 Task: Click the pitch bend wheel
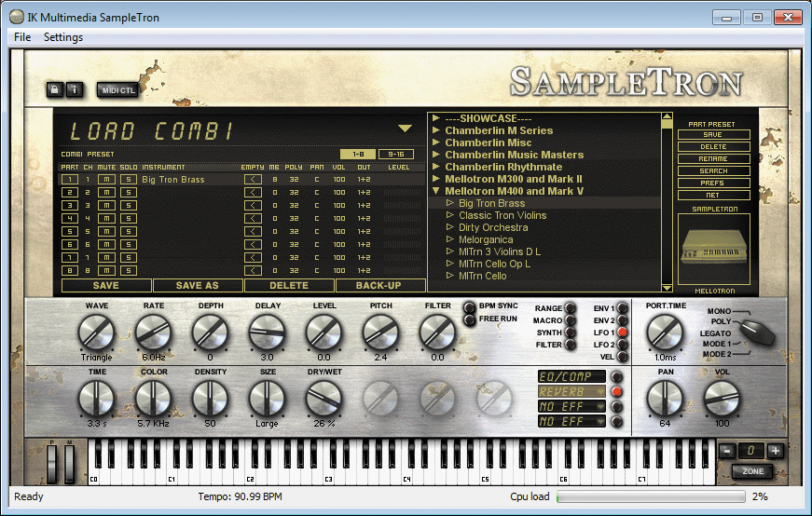[x=52, y=462]
